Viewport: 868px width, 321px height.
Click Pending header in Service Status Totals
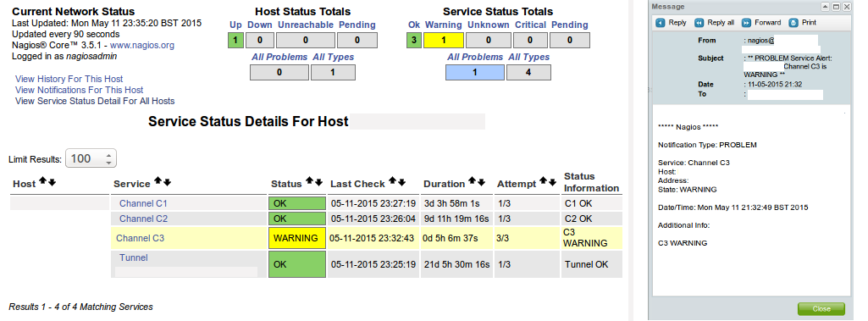click(x=570, y=25)
